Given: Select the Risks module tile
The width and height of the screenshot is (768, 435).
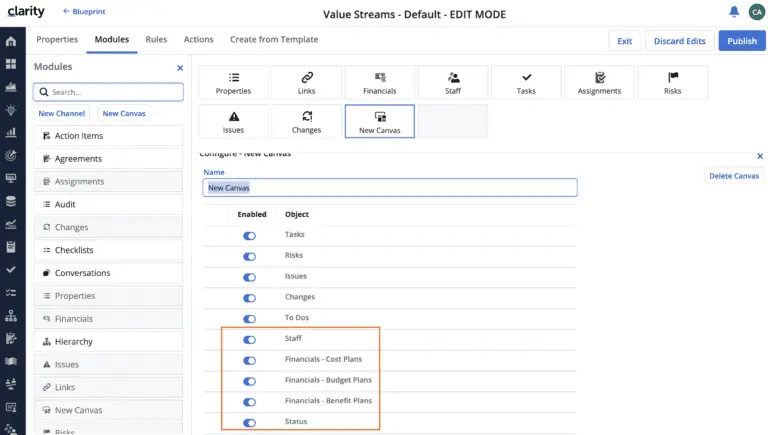Looking at the screenshot, I should coord(672,83).
